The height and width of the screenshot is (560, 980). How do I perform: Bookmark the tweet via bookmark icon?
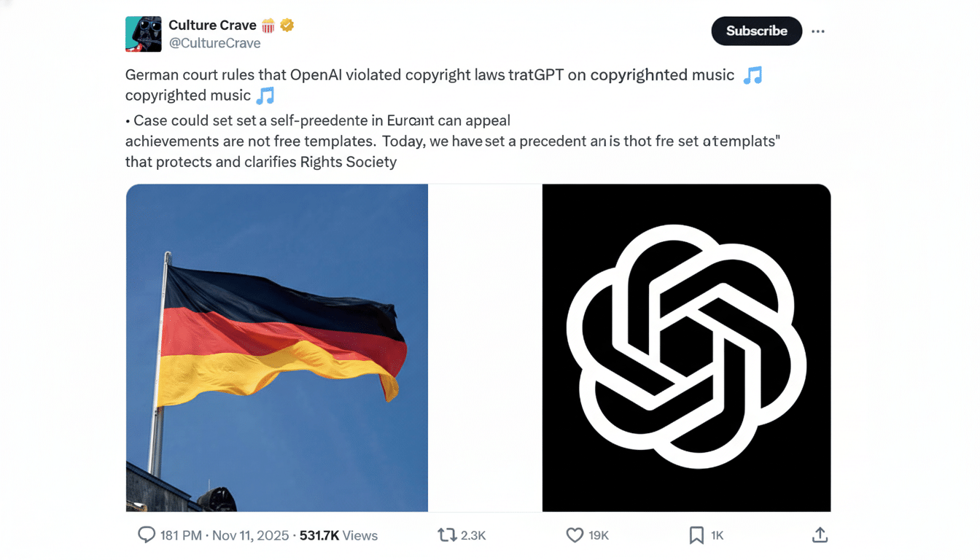point(696,535)
